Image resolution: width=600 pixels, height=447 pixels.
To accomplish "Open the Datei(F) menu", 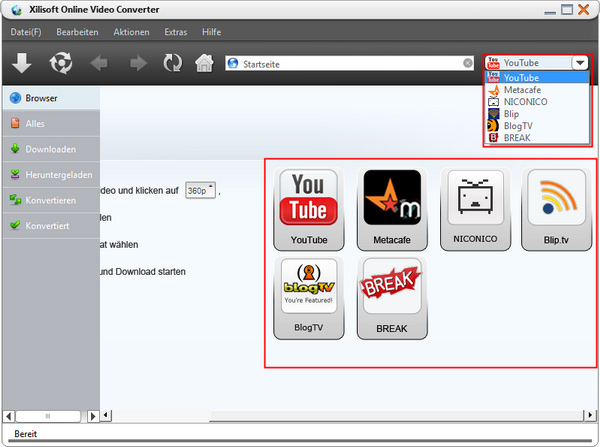I will pyautogui.click(x=26, y=32).
